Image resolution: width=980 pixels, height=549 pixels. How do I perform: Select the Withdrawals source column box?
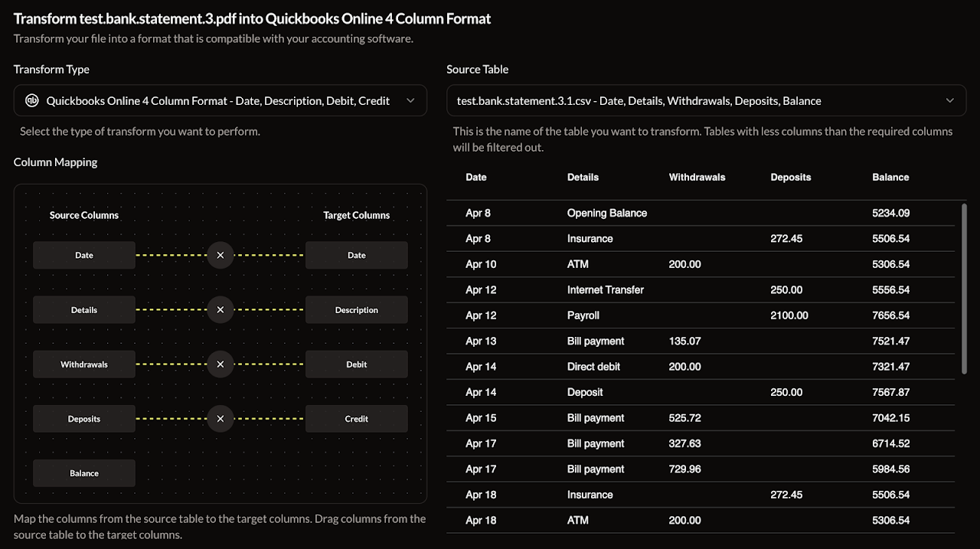click(84, 364)
